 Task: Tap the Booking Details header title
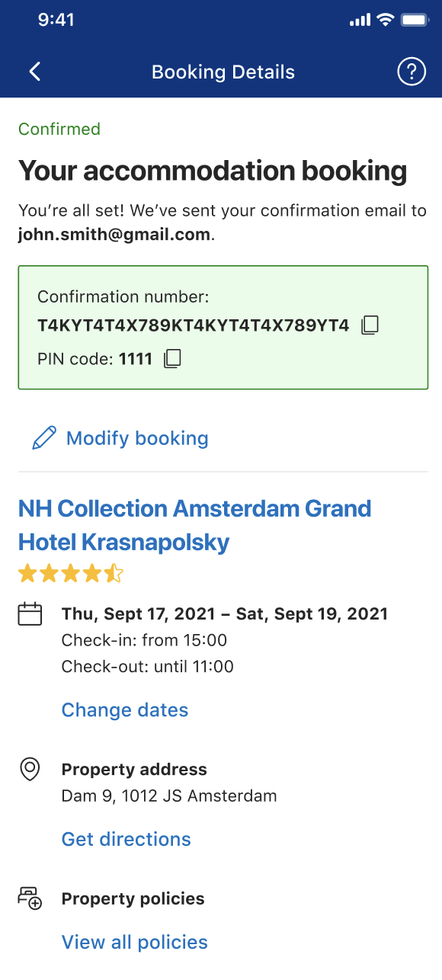coord(223,72)
